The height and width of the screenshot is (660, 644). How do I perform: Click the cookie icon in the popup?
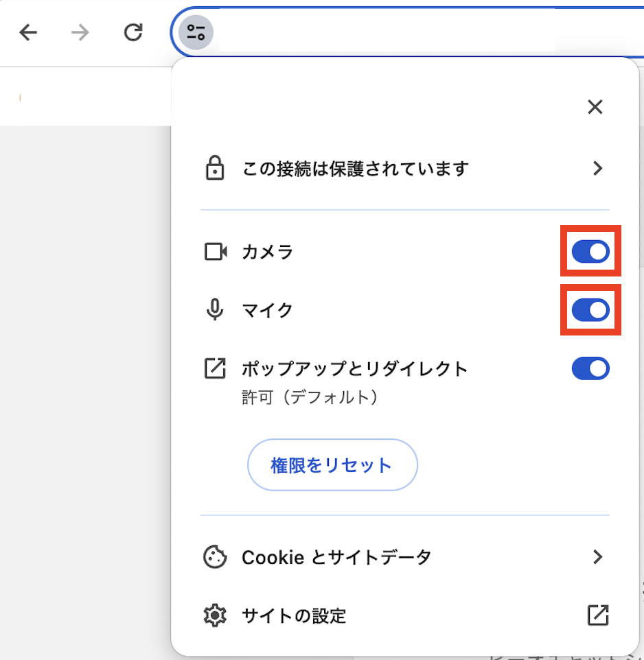pos(216,556)
